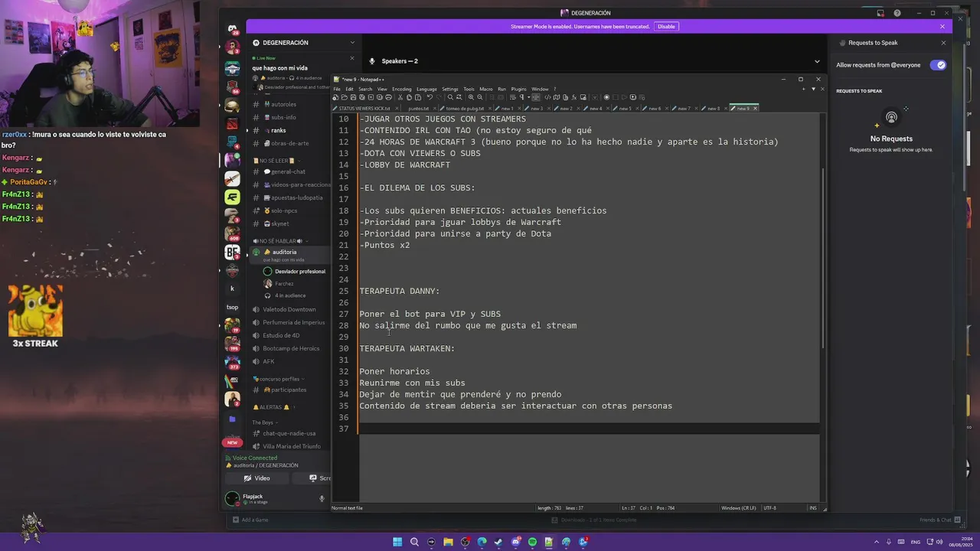Click the 'Add a Game' entry
The height and width of the screenshot is (551, 980).
pyautogui.click(x=250, y=520)
